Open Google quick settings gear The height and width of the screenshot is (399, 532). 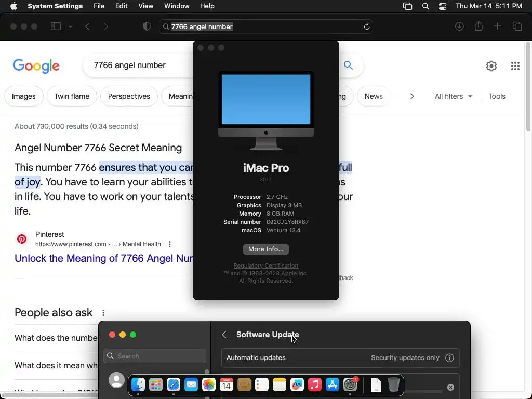pos(491,66)
